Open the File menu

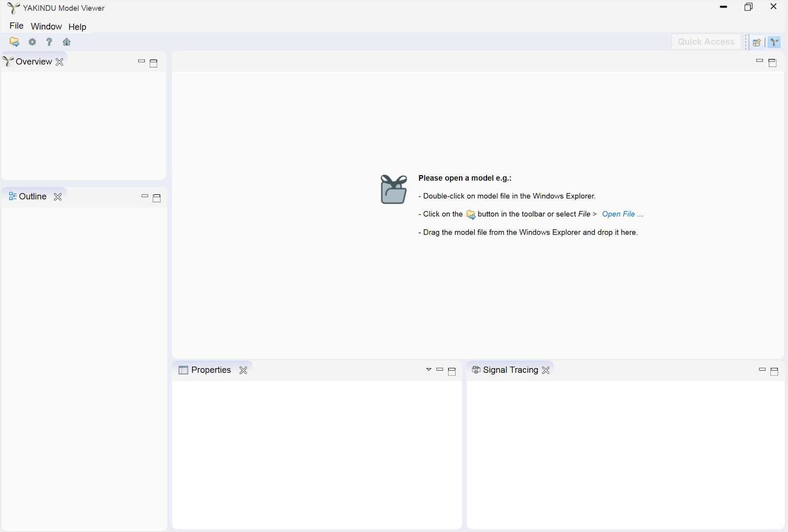tap(16, 26)
